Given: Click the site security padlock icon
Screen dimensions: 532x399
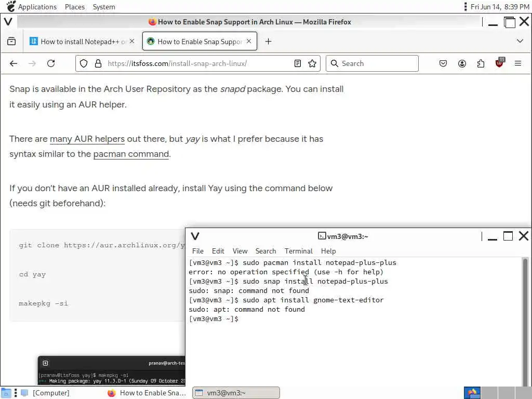Looking at the screenshot, I should pyautogui.click(x=98, y=63).
